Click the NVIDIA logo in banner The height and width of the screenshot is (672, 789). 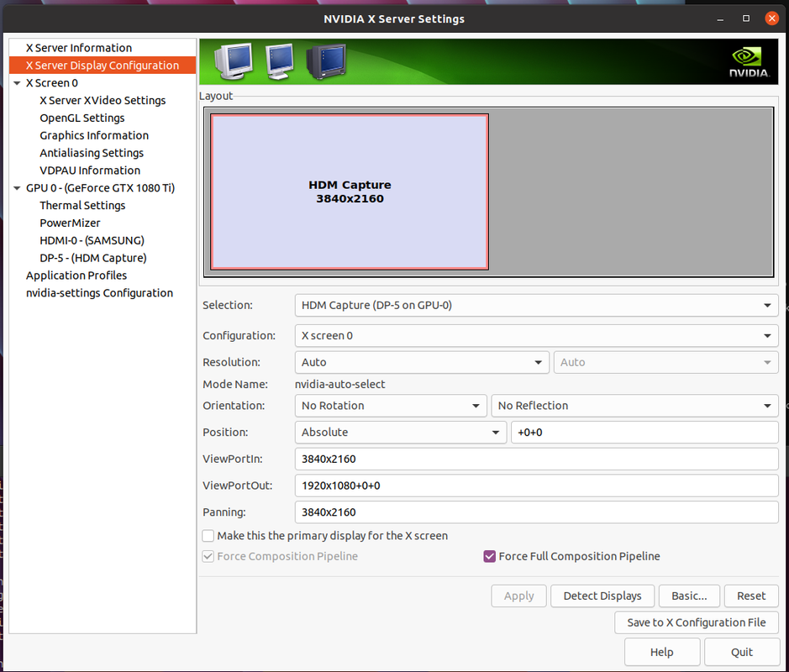pos(750,62)
